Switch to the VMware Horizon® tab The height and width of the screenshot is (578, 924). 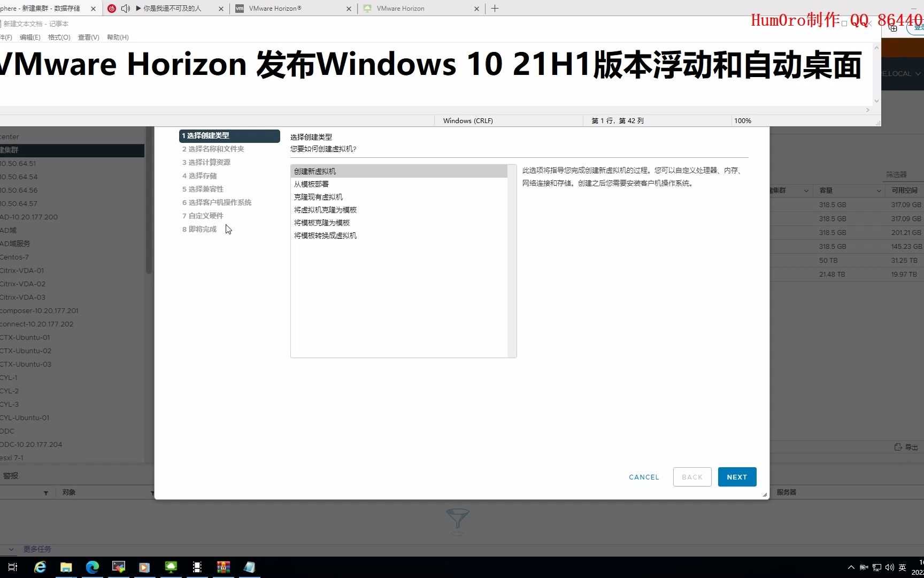(293, 9)
